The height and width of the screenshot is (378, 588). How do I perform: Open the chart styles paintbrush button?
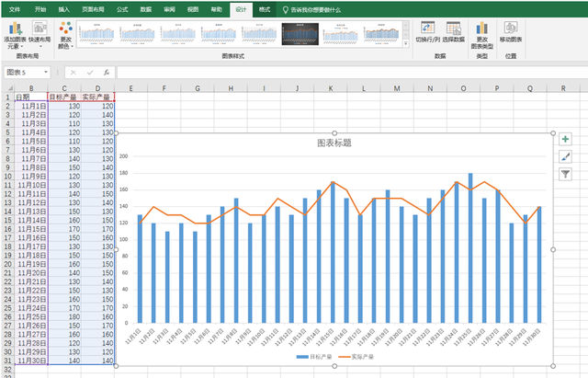tap(565, 156)
